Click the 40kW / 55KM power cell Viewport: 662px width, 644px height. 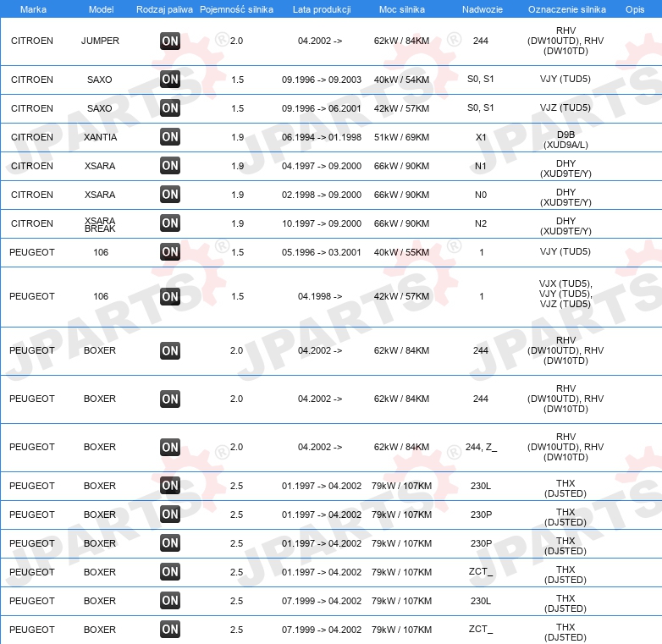point(401,252)
